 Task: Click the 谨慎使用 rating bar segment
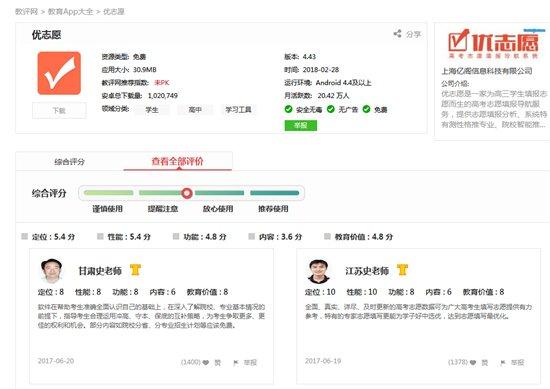(x=108, y=193)
